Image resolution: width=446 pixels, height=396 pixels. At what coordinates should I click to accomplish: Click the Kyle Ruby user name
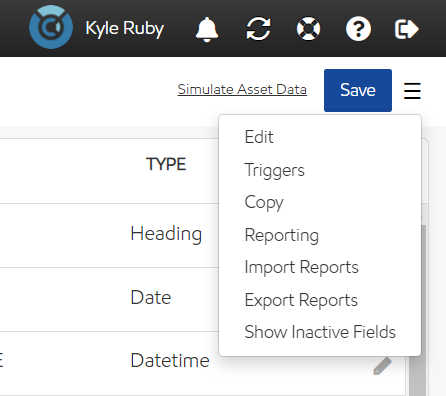[x=125, y=29]
